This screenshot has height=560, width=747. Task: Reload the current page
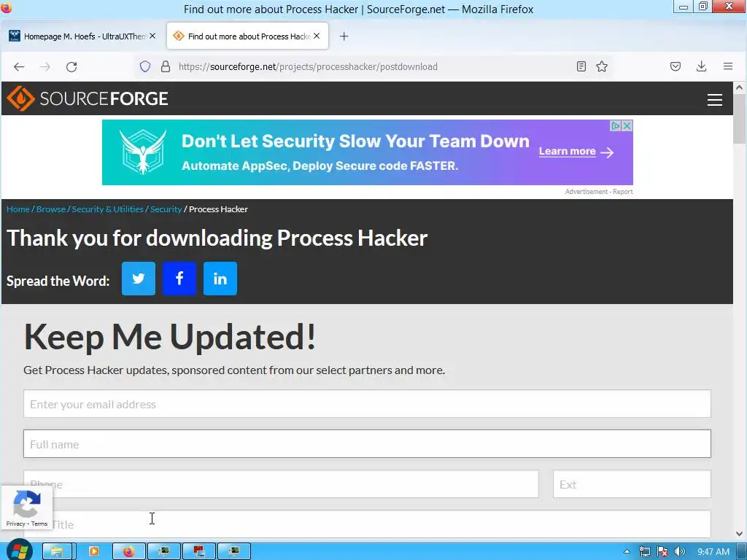point(71,66)
